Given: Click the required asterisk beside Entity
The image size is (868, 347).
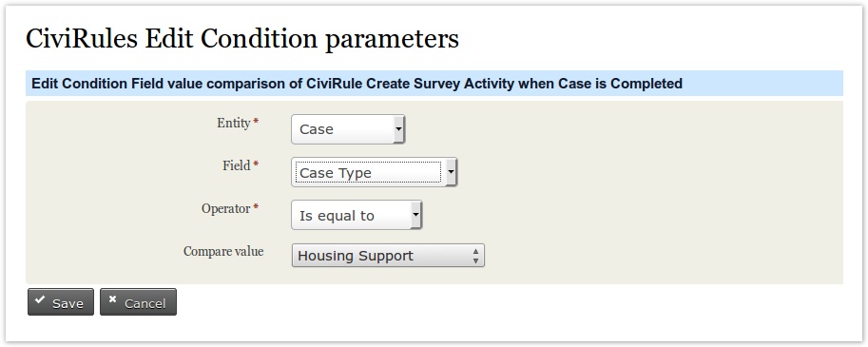Looking at the screenshot, I should [x=257, y=122].
